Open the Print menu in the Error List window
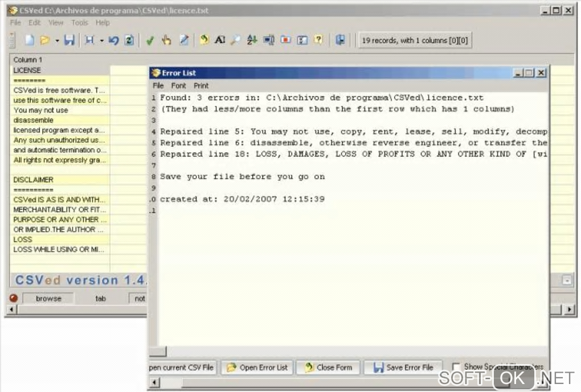 point(201,86)
